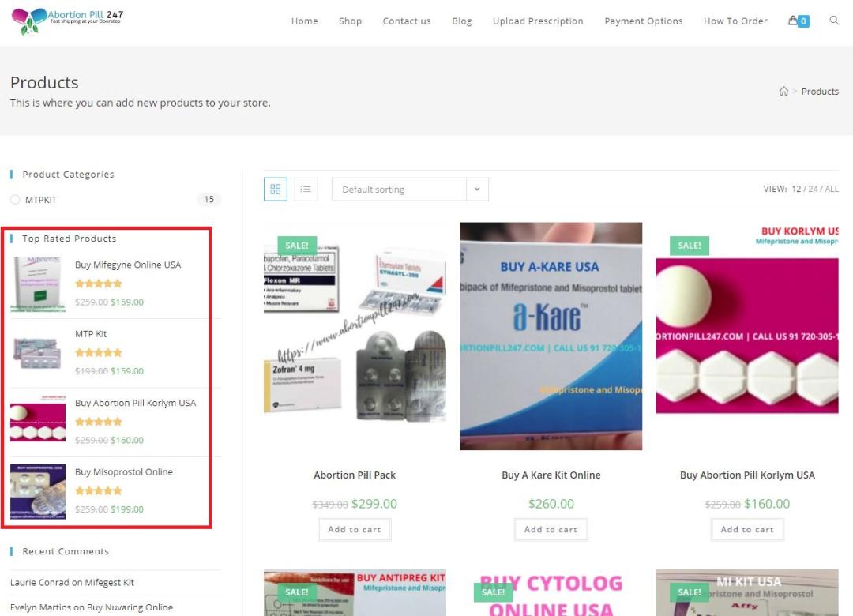
Task: Click the Mifegyne sidebar thumbnail
Action: (x=38, y=284)
